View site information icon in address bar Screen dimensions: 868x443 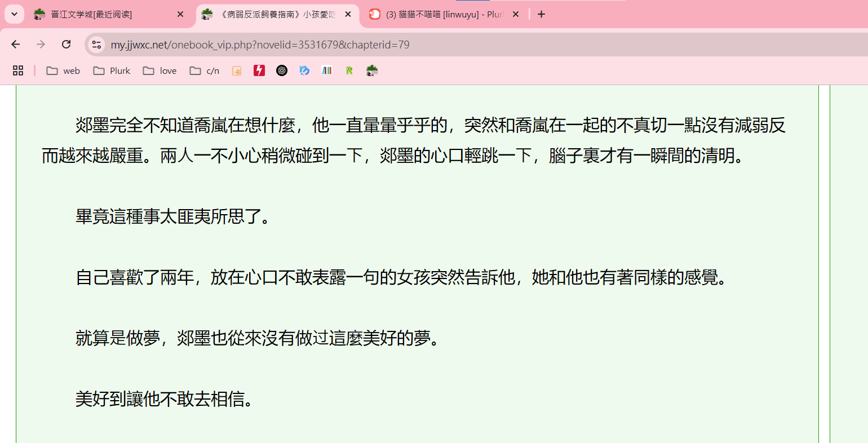(96, 45)
